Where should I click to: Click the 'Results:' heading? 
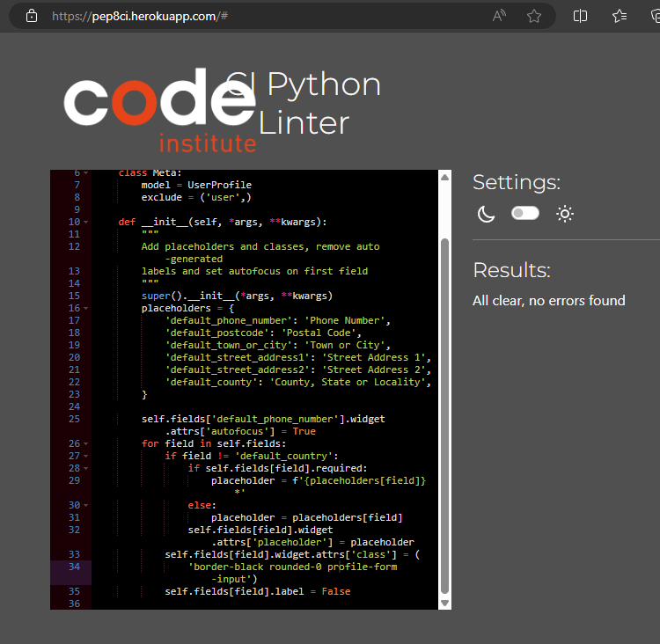point(511,270)
